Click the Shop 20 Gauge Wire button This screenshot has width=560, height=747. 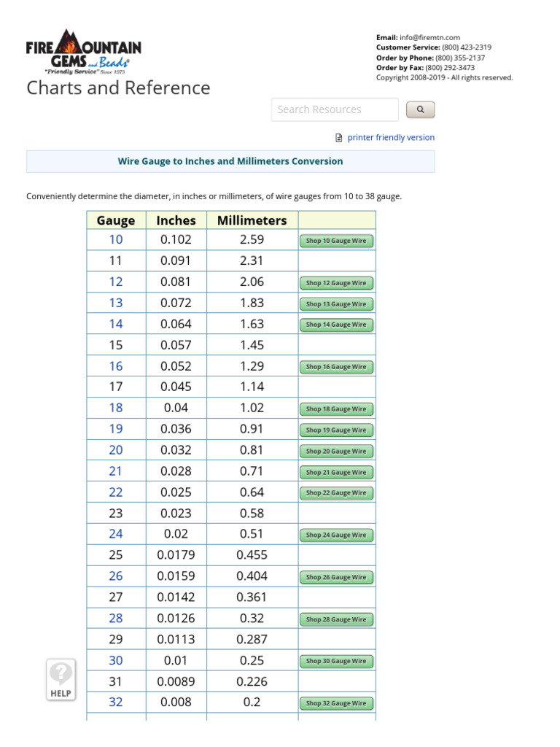click(336, 451)
